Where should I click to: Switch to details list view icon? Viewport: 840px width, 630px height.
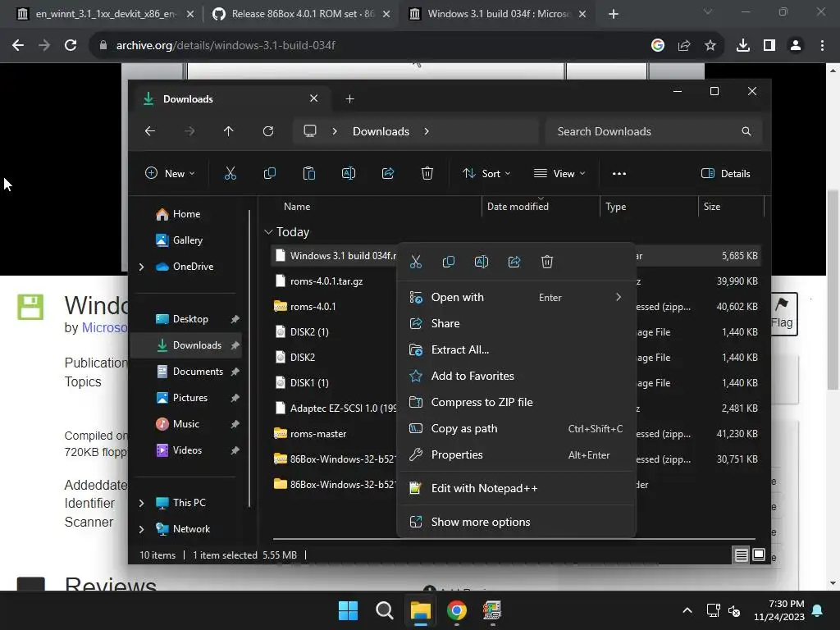click(741, 555)
